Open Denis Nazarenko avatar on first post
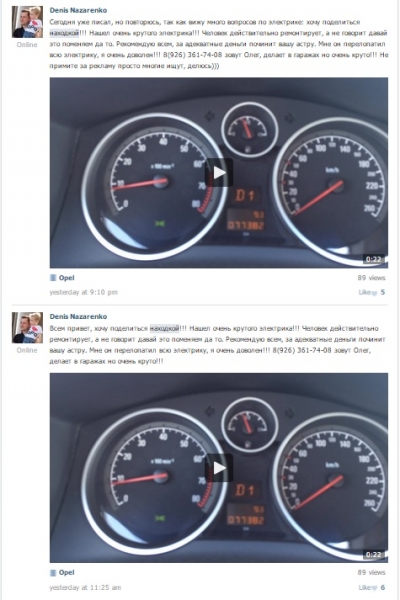This screenshot has width=400, height=600. pos(27,22)
